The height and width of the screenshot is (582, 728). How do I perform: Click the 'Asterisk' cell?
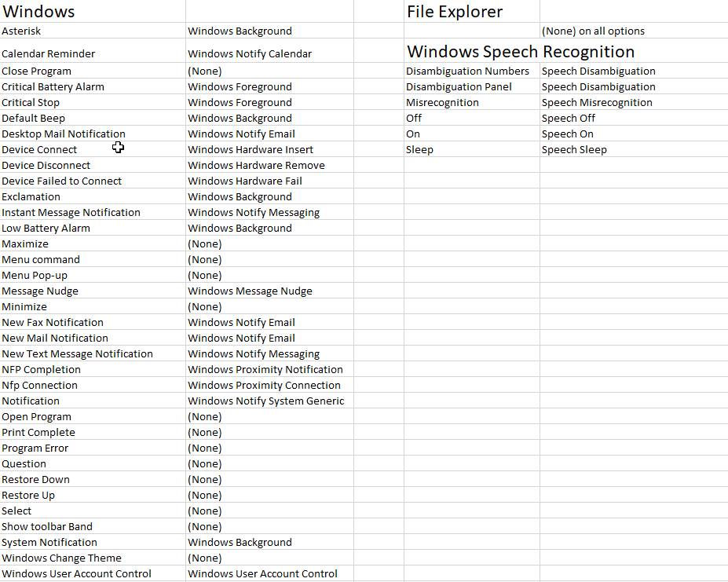[93, 31]
